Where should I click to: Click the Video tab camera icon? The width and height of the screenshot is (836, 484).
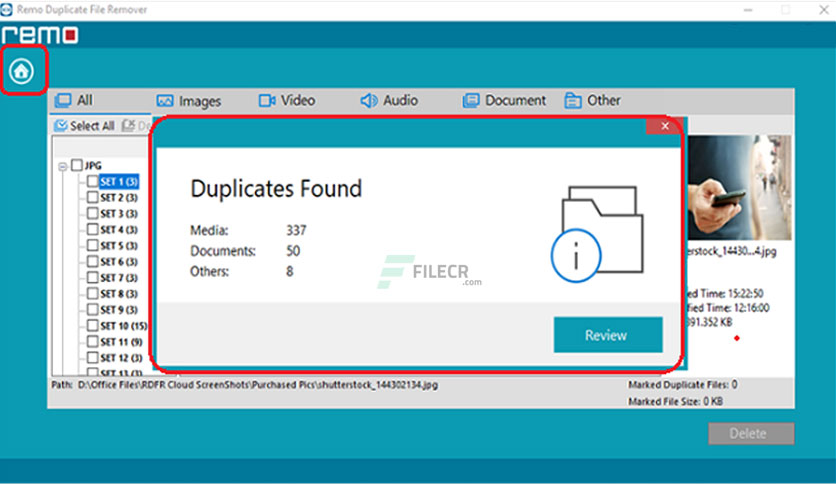point(267,100)
